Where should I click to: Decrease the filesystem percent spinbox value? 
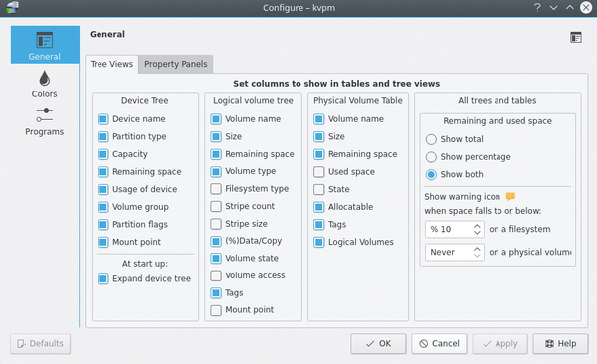coord(477,233)
